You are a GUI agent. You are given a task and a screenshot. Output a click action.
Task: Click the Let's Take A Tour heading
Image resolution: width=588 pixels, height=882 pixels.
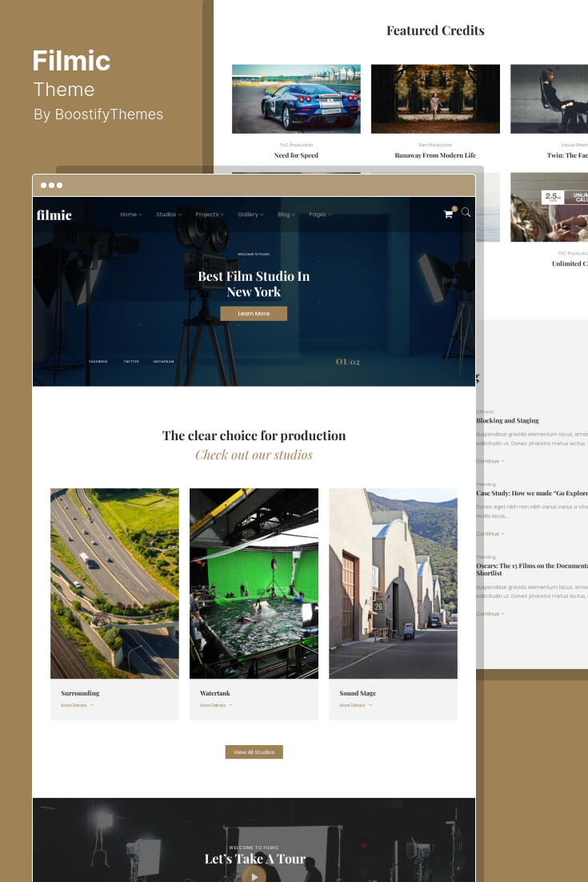[x=254, y=859]
